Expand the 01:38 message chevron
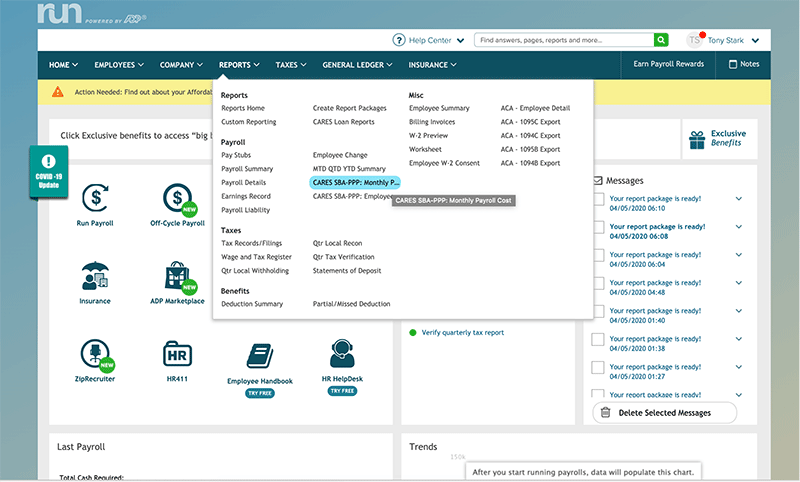 click(739, 339)
